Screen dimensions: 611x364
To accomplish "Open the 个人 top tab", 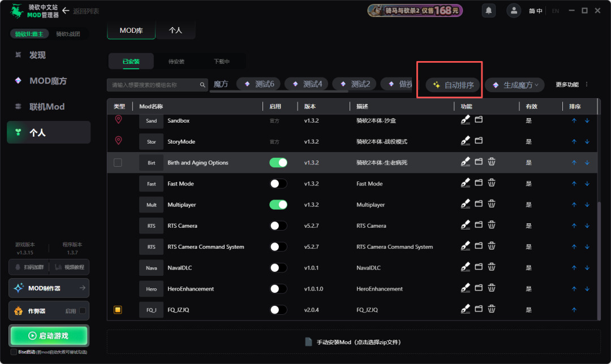I will [x=175, y=31].
